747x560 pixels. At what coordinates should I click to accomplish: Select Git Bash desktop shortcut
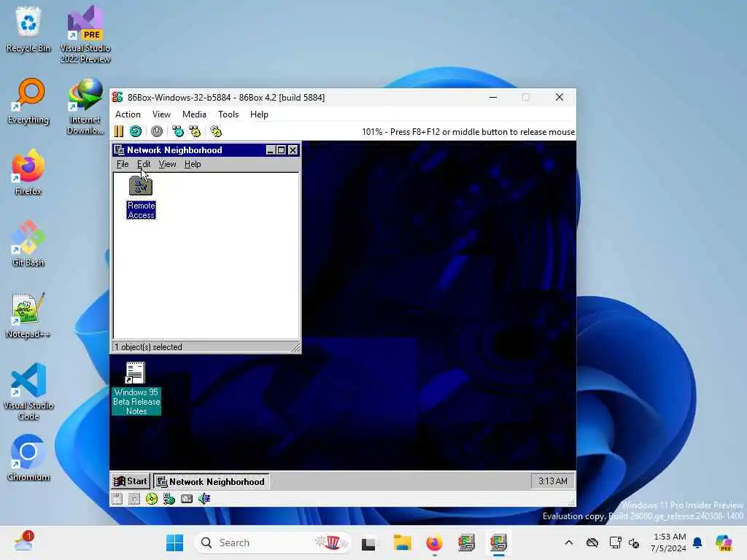coord(28,244)
